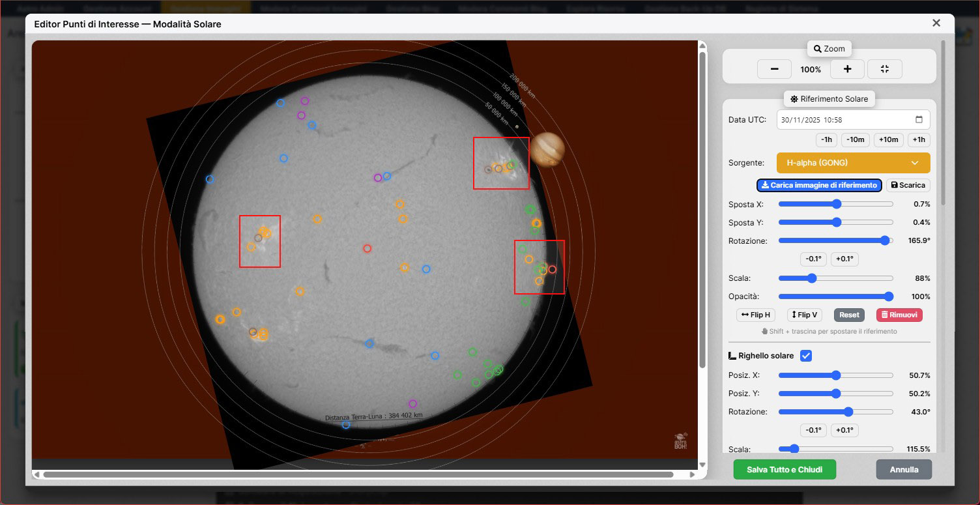This screenshot has height=505, width=980.
Task: Click the Posiz. Y value 50.2%
Action: (919, 394)
